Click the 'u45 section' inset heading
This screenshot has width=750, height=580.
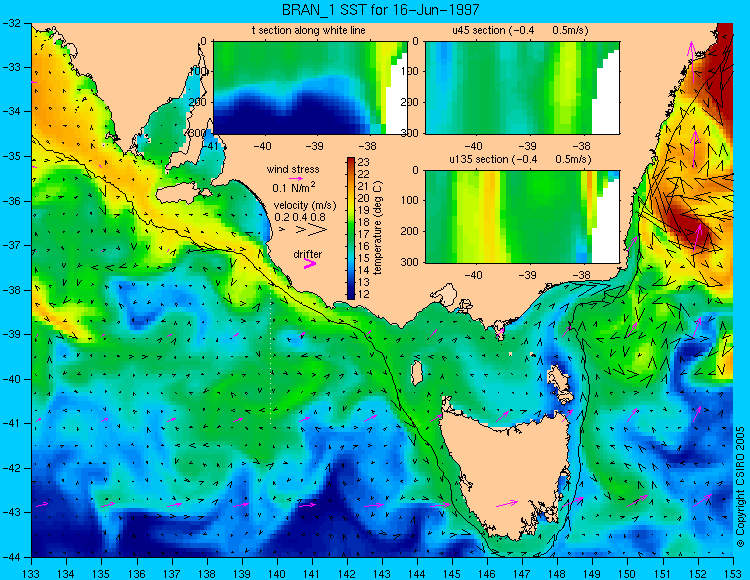[520, 30]
